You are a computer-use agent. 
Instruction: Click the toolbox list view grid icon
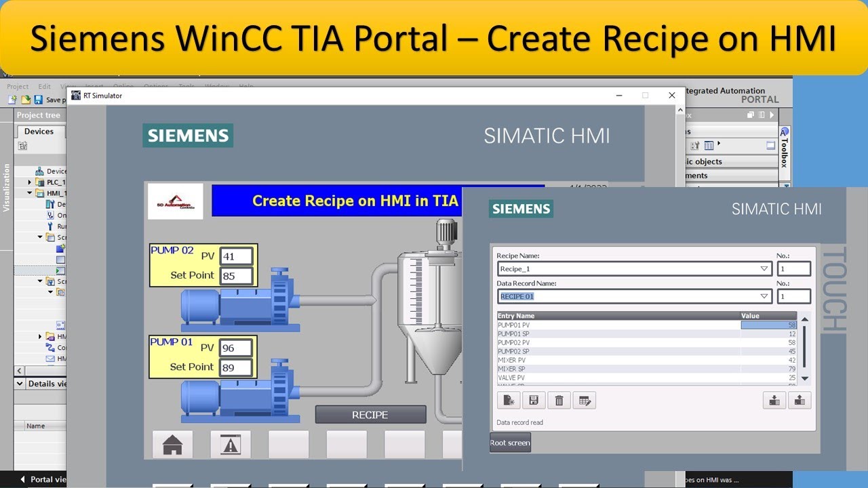click(x=709, y=146)
